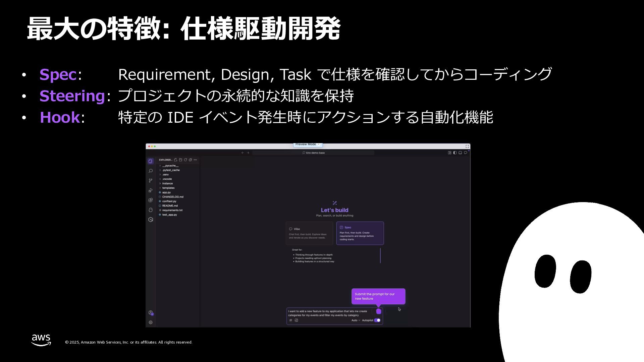Open Run and Debug view
The width and height of the screenshot is (644, 362).
point(151,190)
